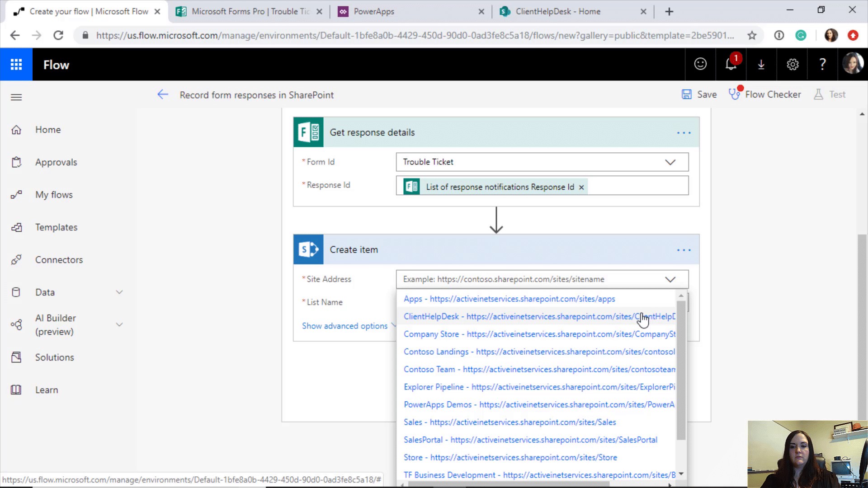Switch to Microsoft Forms Pro tab

[250, 12]
